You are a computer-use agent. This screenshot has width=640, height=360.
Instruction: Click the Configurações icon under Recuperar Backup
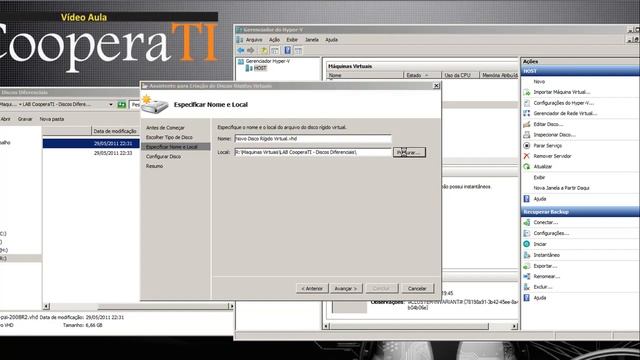coord(527,233)
